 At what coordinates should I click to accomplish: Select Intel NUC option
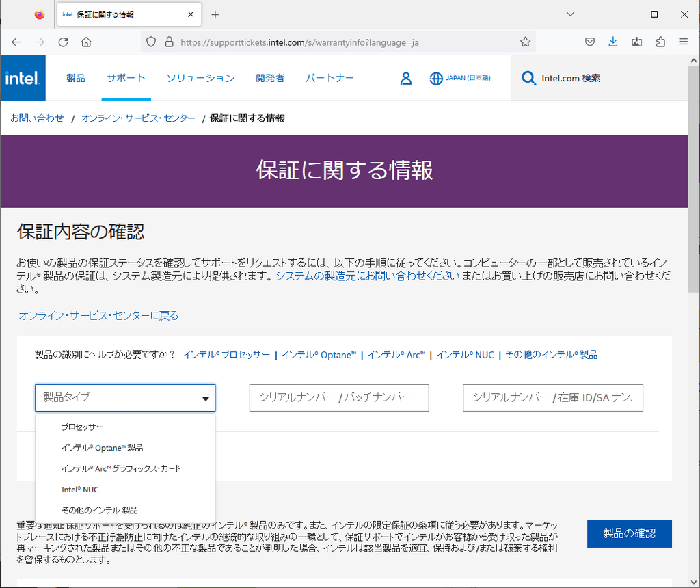point(125,490)
